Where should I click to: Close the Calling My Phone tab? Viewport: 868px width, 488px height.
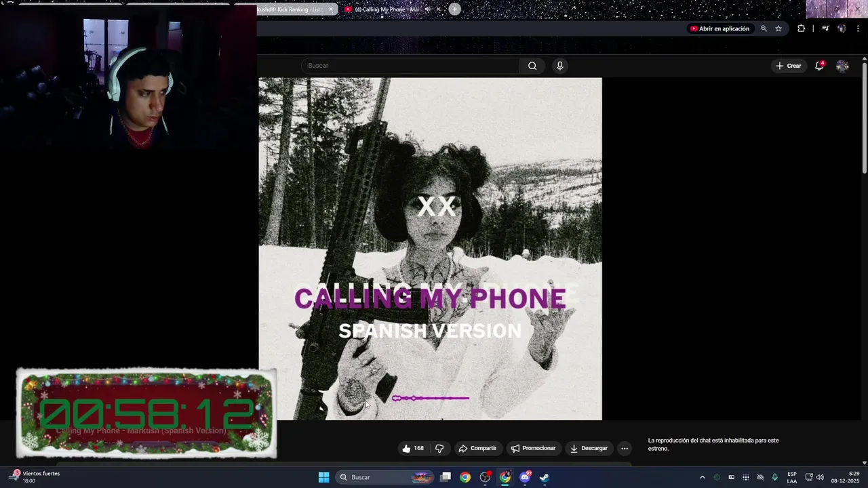(439, 9)
